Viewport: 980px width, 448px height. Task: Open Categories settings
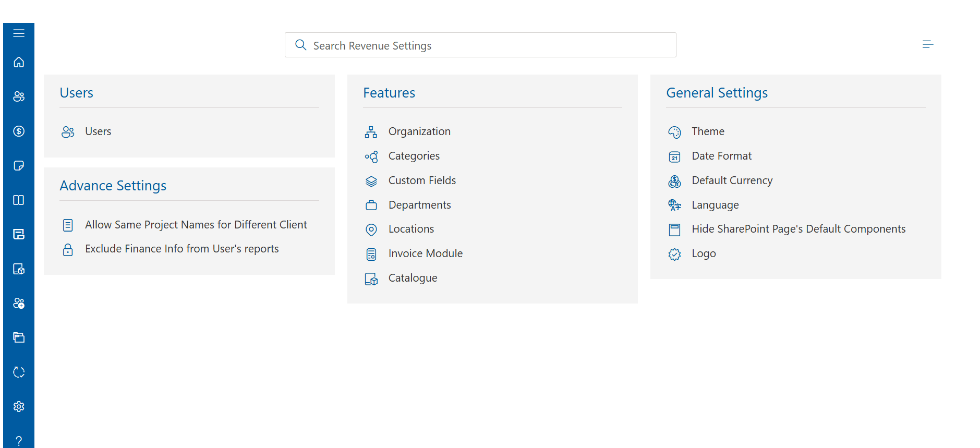(414, 156)
